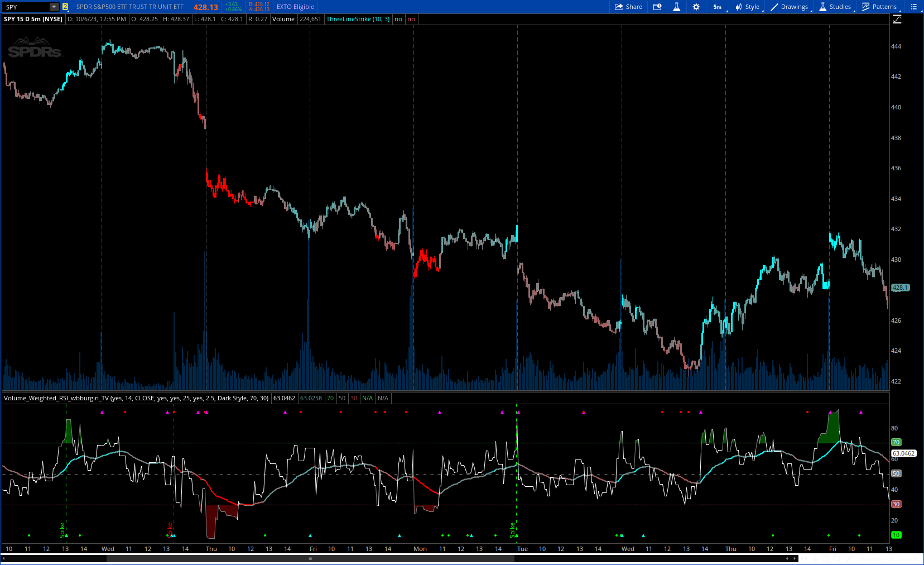Click the cyan 'no' value after ThreeLineStrike
The width and height of the screenshot is (924, 565).
tap(398, 19)
